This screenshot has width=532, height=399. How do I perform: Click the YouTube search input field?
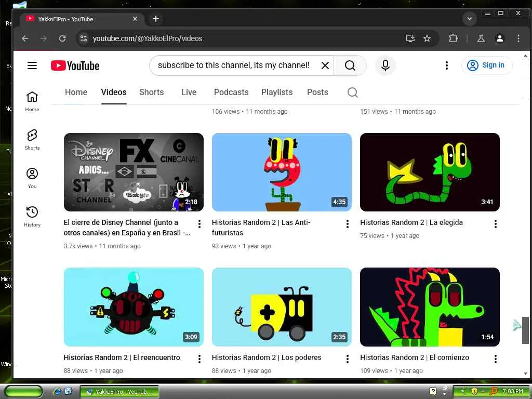(x=234, y=65)
